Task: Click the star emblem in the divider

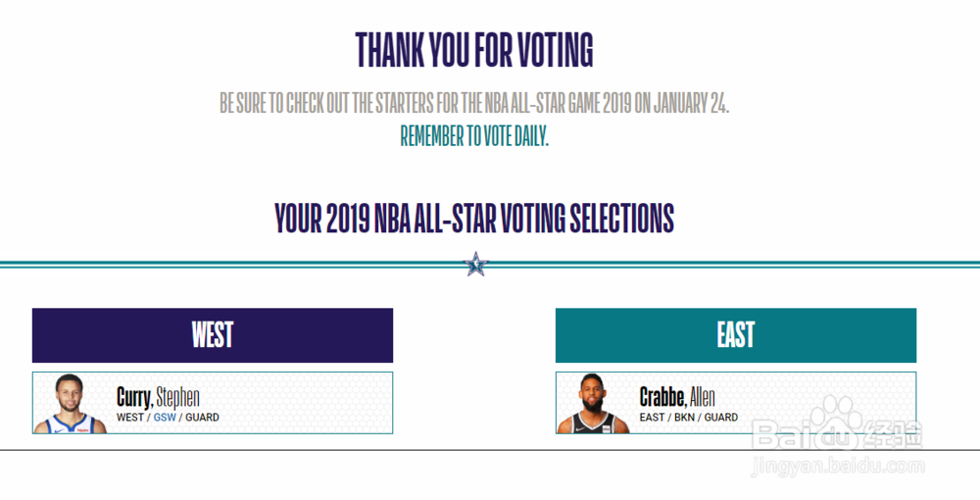Action: point(475,263)
